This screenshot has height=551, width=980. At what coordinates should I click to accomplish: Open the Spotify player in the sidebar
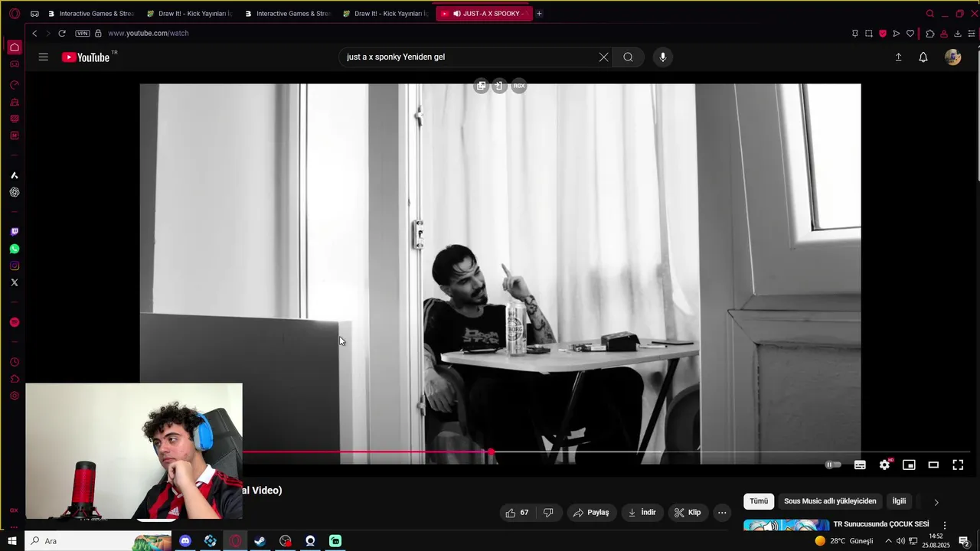(15, 322)
